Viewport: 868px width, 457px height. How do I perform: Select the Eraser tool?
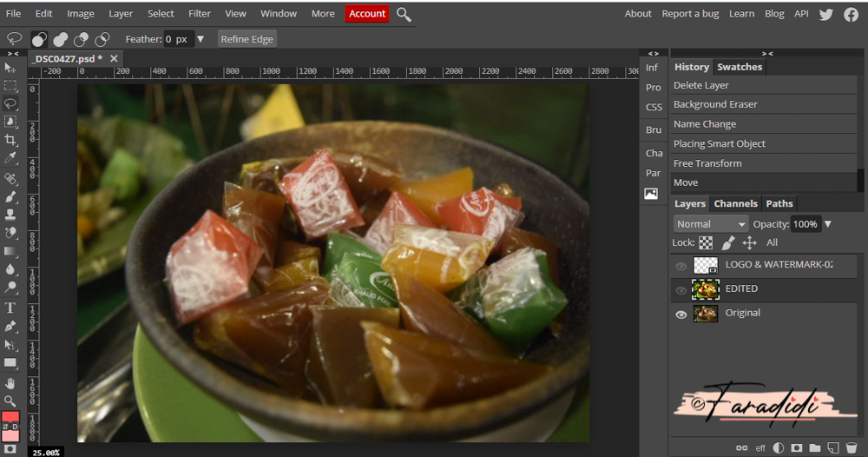[x=10, y=233]
